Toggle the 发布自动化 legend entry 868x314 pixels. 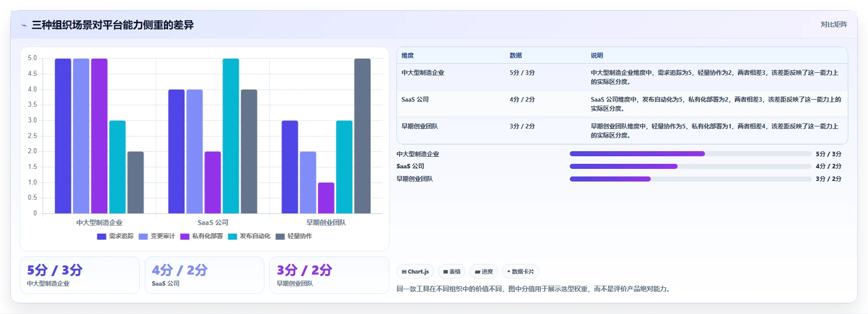pyautogui.click(x=249, y=236)
